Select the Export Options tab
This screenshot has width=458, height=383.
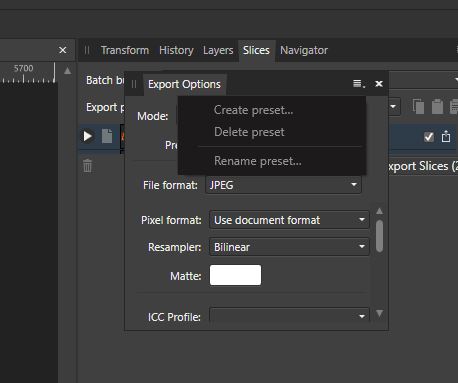point(184,84)
